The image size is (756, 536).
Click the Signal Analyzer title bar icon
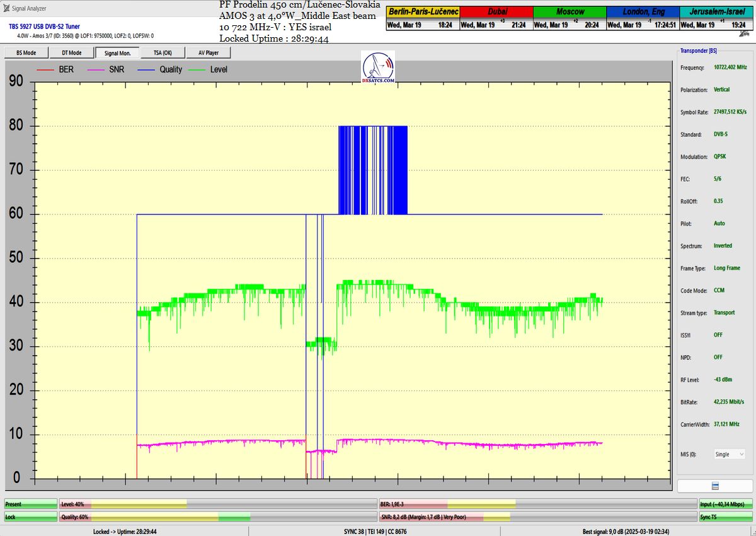pos(6,9)
